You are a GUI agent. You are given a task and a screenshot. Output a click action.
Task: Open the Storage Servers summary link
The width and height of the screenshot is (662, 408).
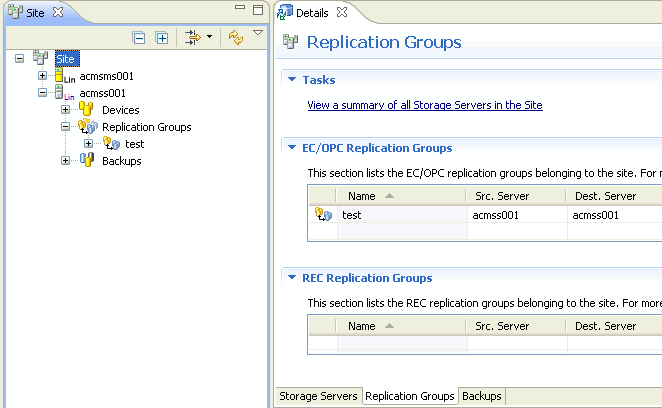tap(425, 105)
